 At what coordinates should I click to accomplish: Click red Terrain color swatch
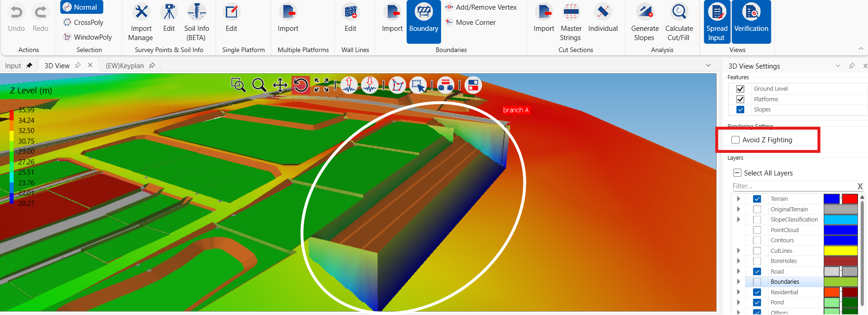849,199
